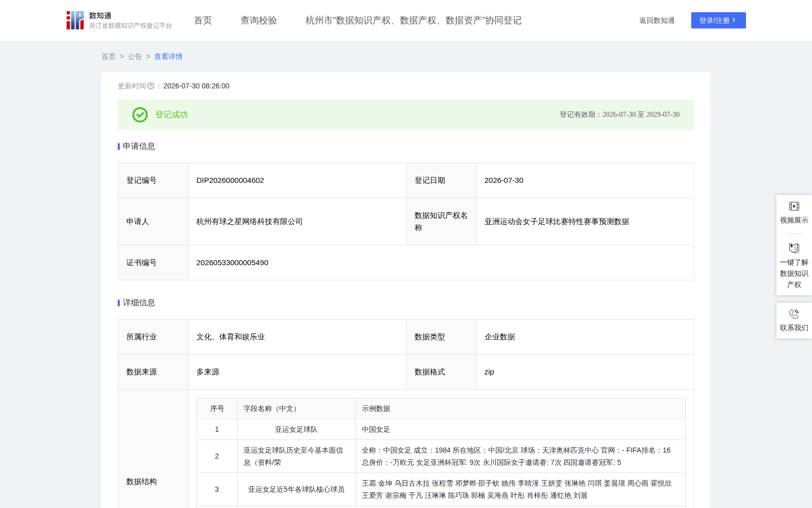Click the 字段名称（中文） column header
812x508 pixels.
296,408
